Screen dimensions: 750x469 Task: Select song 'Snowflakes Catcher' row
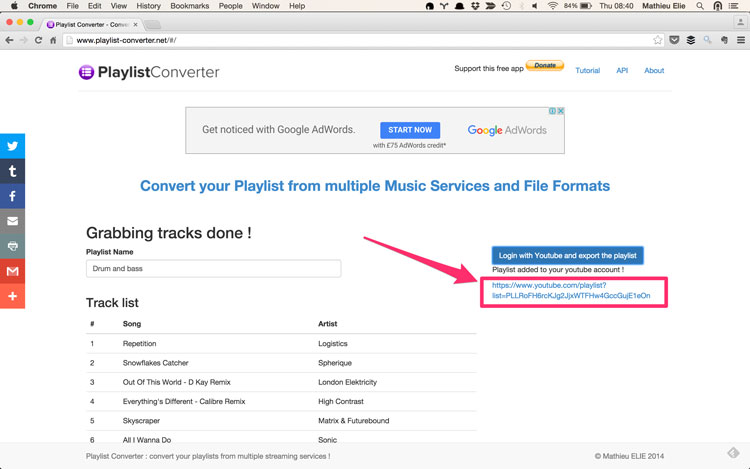coord(281,363)
